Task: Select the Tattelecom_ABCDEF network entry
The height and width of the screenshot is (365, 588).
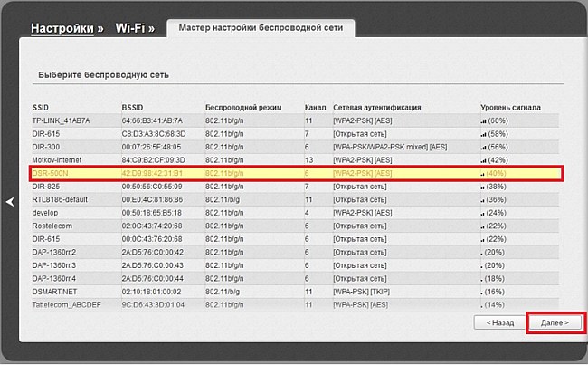Action: (x=68, y=305)
